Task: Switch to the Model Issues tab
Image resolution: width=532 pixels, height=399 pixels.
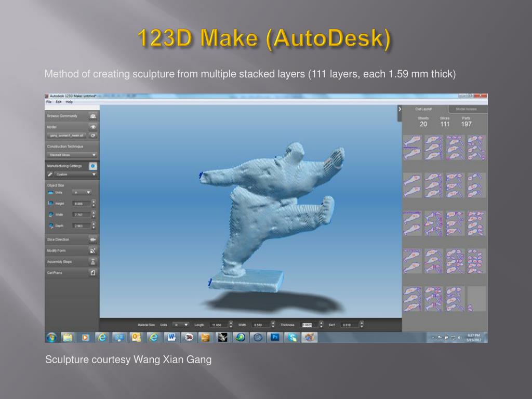Action: (467, 109)
